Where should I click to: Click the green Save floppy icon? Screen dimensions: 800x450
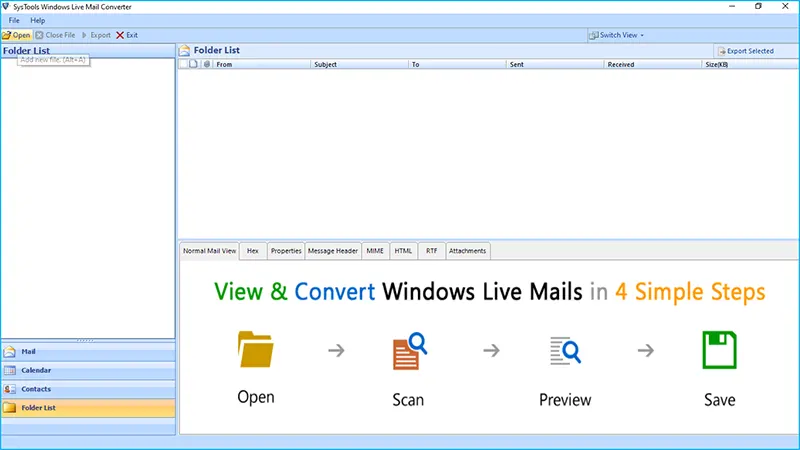(x=719, y=349)
